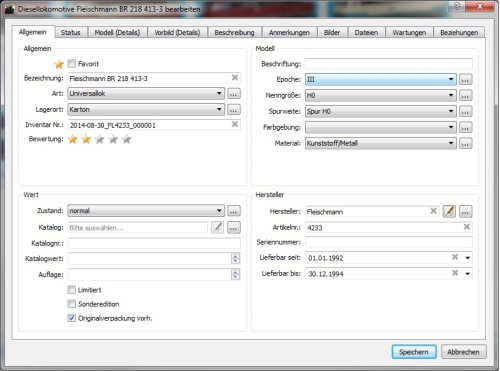Switch to the Wartungen tab
The width and height of the screenshot is (500, 371).
click(x=409, y=33)
